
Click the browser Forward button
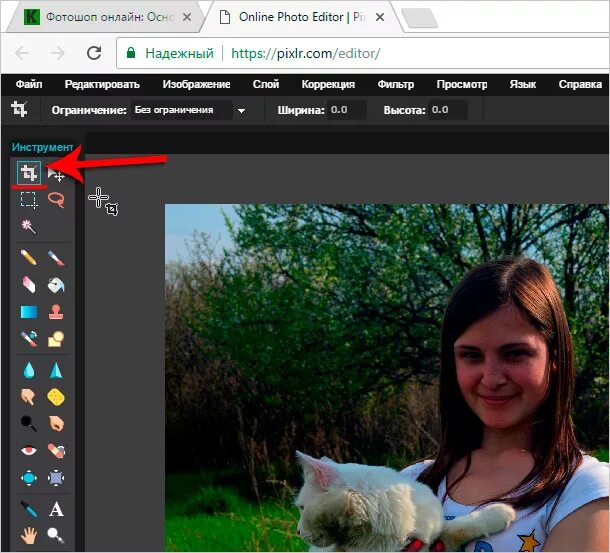tap(58, 53)
